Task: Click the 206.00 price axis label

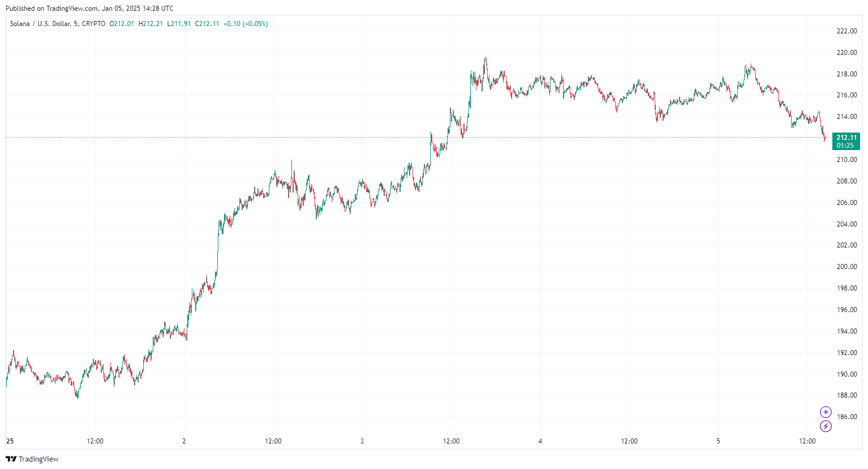Action: pos(846,203)
